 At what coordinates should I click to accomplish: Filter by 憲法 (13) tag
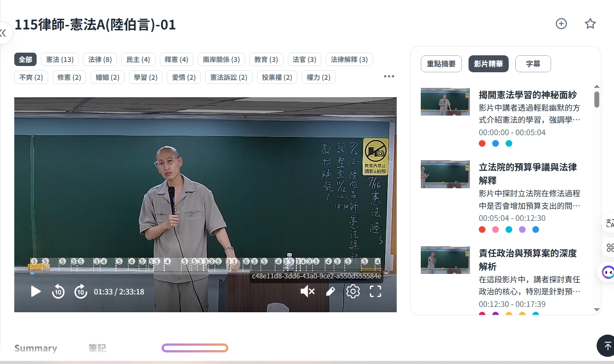[x=60, y=59]
